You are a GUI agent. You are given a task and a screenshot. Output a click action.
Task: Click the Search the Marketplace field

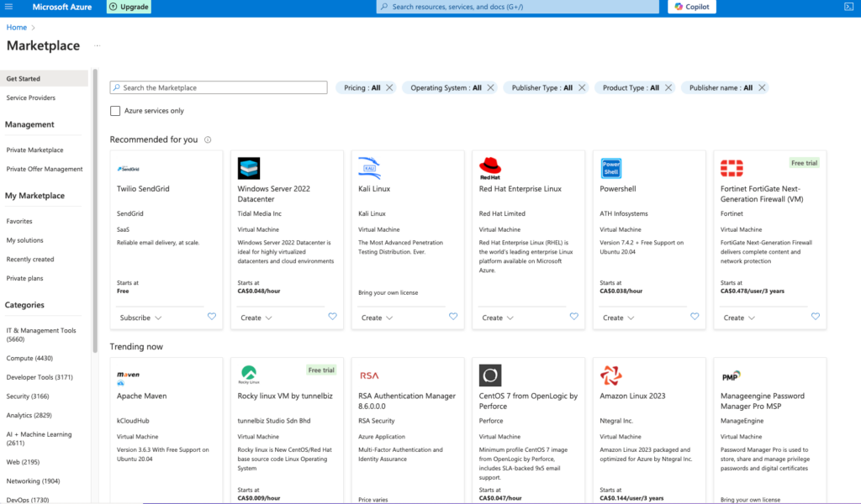(x=219, y=87)
